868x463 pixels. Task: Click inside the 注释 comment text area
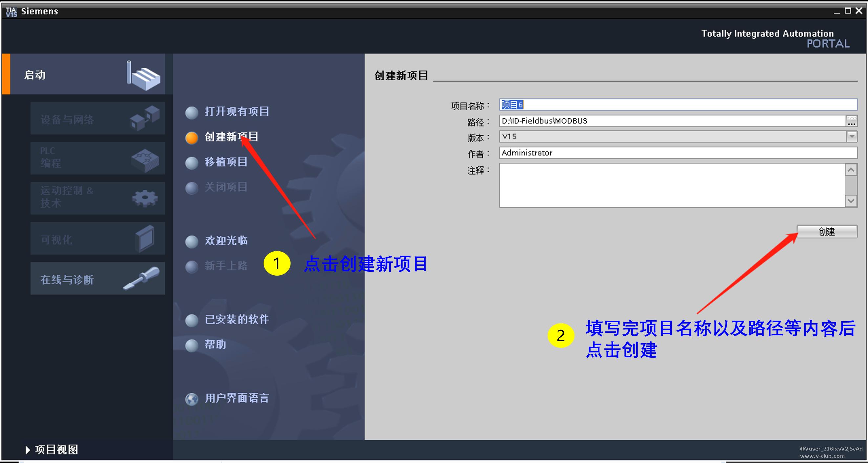point(672,185)
